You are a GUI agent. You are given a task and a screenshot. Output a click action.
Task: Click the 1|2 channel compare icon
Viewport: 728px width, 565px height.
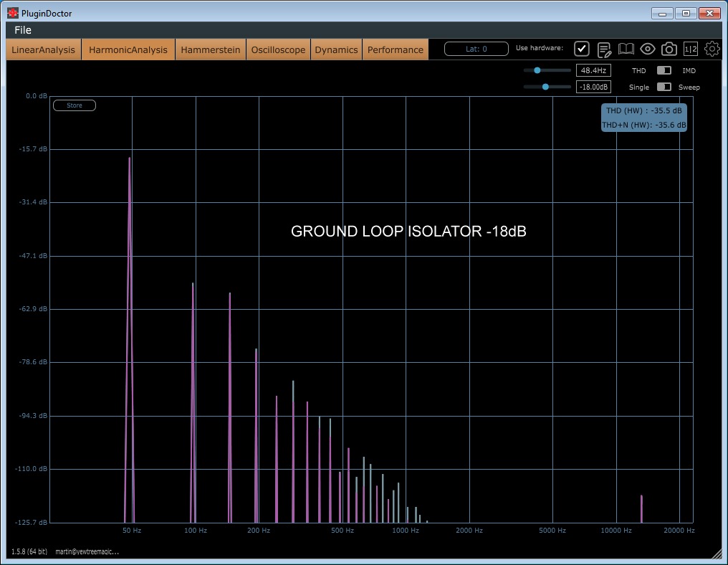click(691, 49)
